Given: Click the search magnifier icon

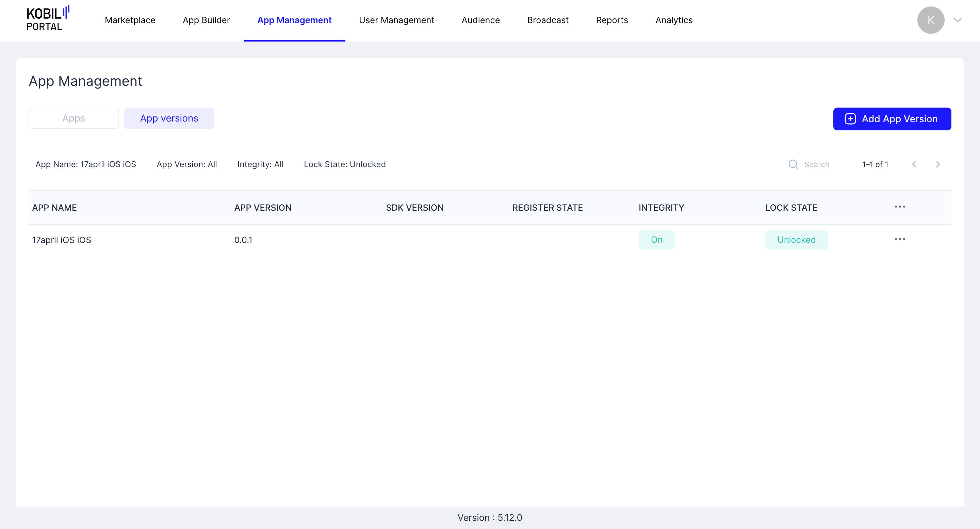Looking at the screenshot, I should point(793,164).
